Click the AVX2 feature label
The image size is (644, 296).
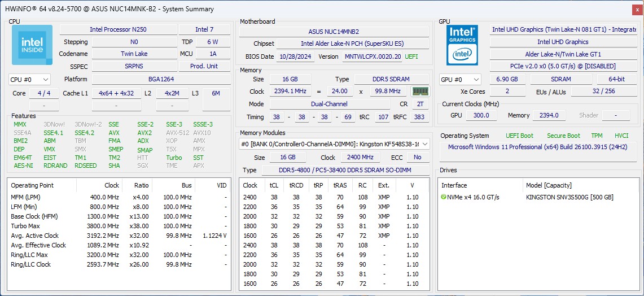click(144, 133)
